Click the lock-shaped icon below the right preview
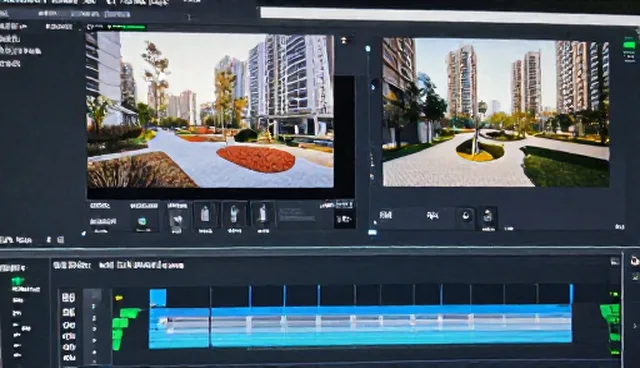The width and height of the screenshot is (640, 368). click(x=488, y=216)
